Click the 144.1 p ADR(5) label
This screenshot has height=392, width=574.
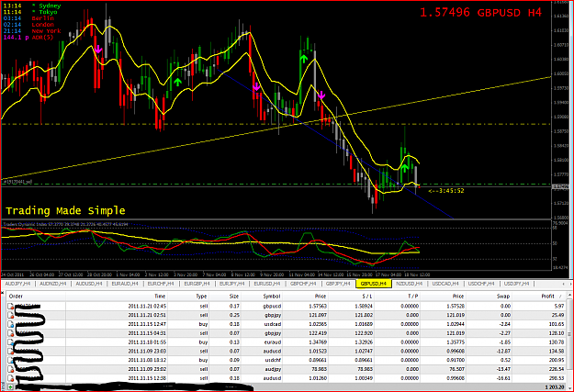point(28,38)
